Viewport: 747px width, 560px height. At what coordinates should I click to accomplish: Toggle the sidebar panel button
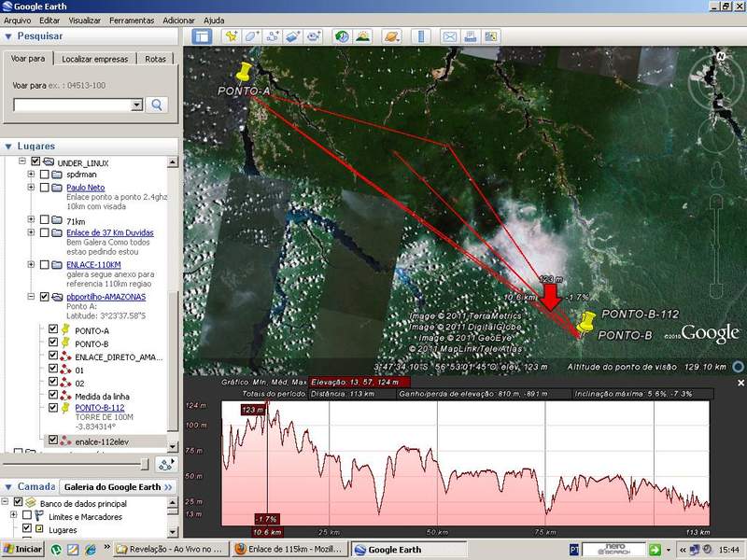(201, 37)
